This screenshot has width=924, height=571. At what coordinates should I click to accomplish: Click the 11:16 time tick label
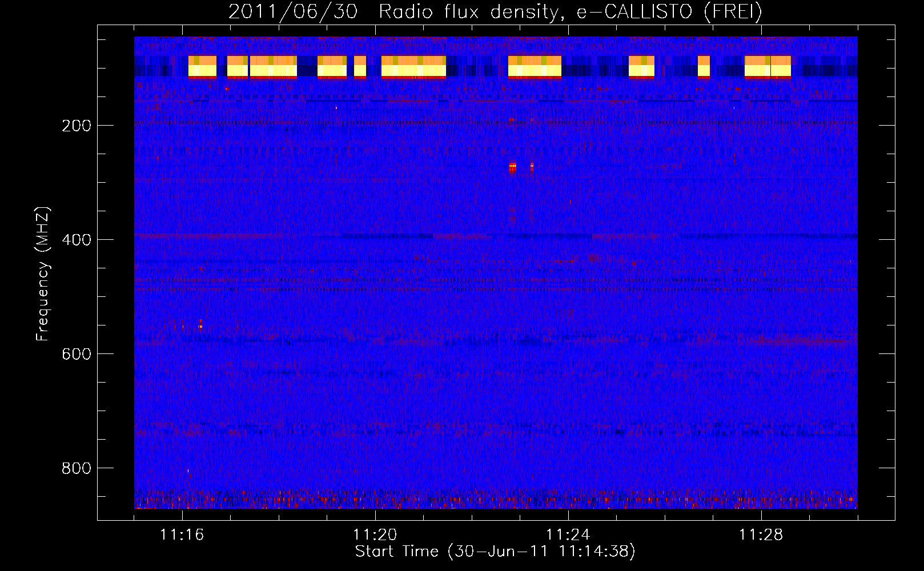182,535
